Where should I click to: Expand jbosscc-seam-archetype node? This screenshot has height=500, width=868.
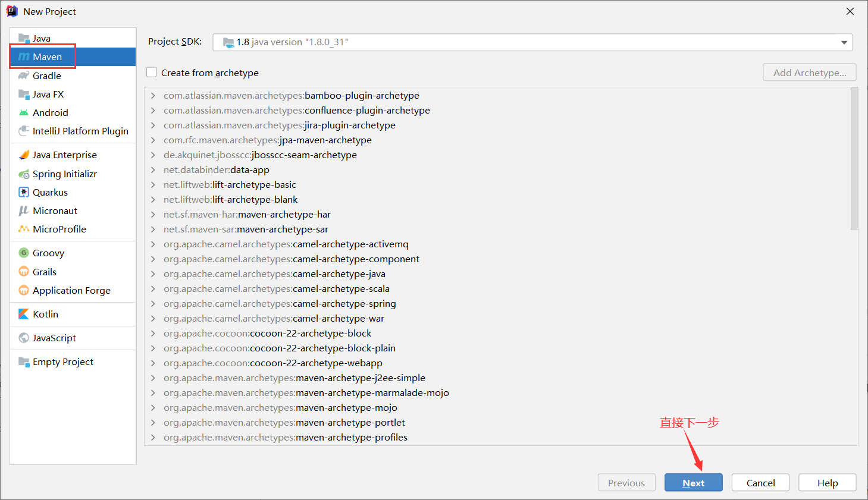[x=153, y=155]
